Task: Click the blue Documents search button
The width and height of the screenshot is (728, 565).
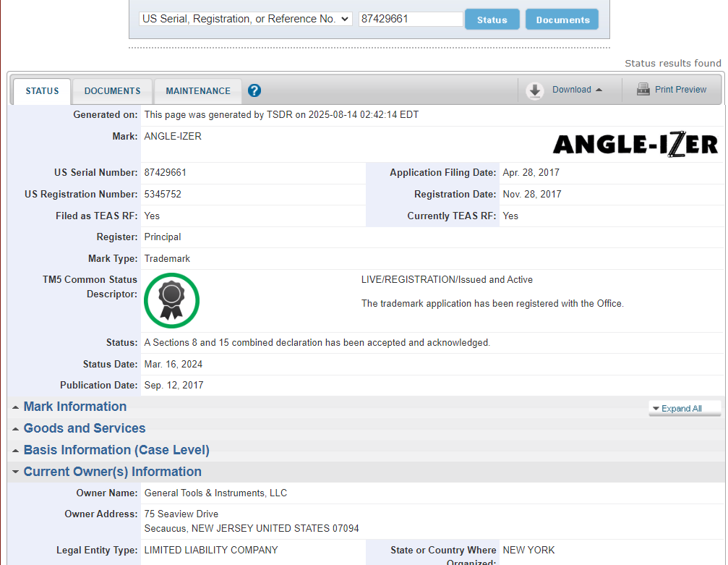Action: coord(562,20)
